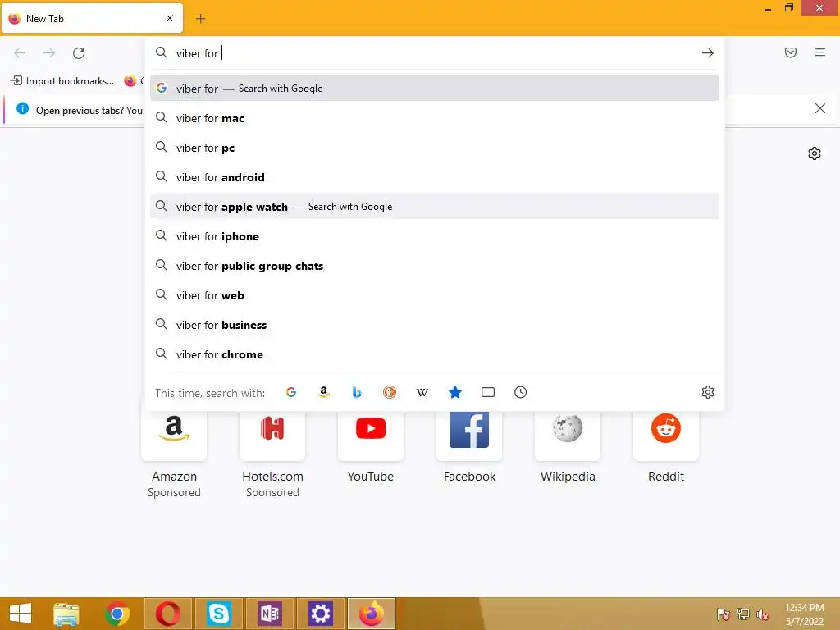Choose 'viber for public group chats' suggestion

point(435,266)
